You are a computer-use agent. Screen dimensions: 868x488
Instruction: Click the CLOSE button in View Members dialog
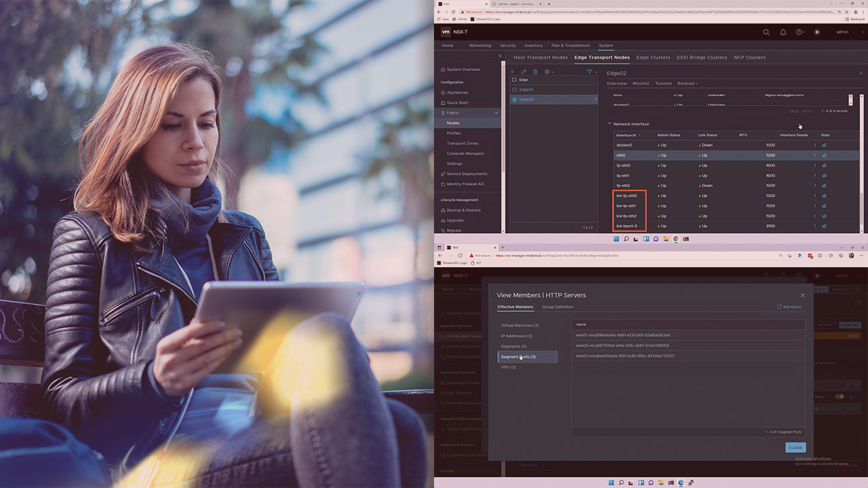[795, 447]
